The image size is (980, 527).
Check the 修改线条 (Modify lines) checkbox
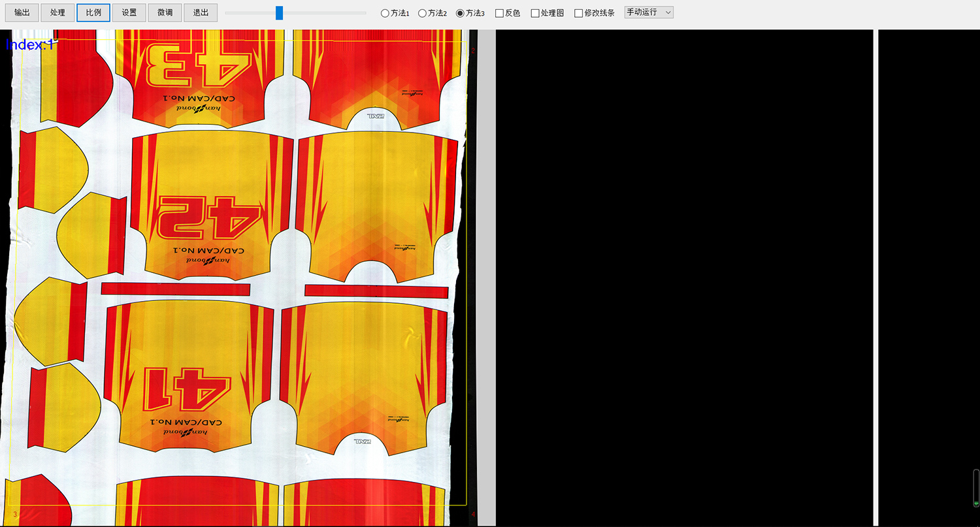pyautogui.click(x=579, y=13)
